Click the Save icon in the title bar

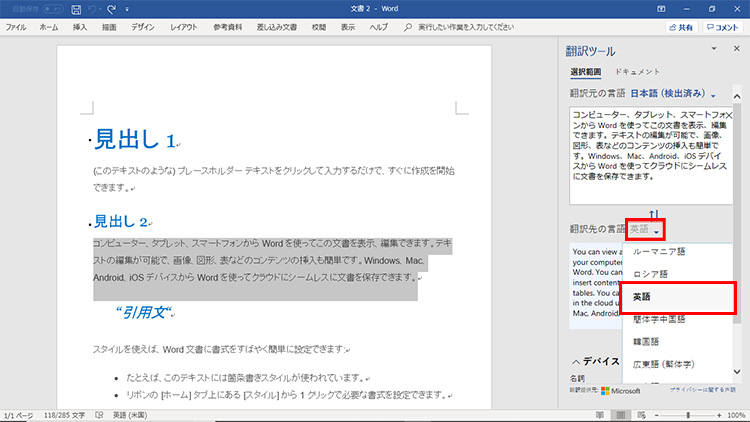pos(76,9)
